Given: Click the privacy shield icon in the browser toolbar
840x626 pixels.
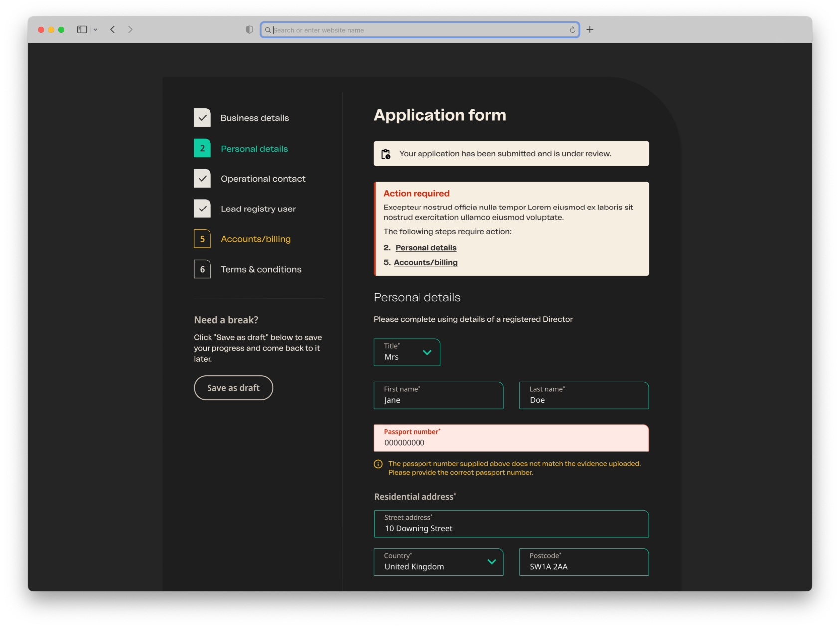Looking at the screenshot, I should coord(249,29).
